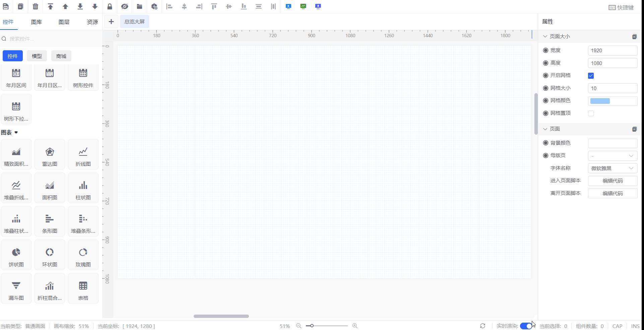Open the 母版页 dropdown
The height and width of the screenshot is (330, 644).
613,156
